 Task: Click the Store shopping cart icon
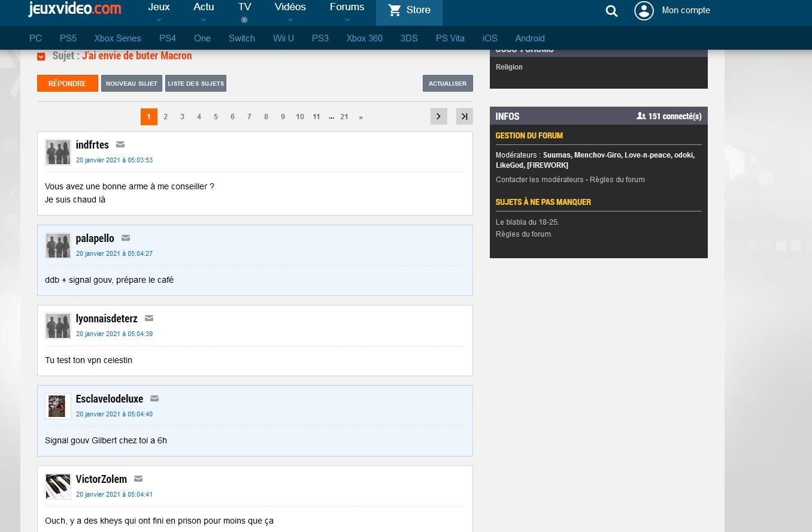(394, 10)
